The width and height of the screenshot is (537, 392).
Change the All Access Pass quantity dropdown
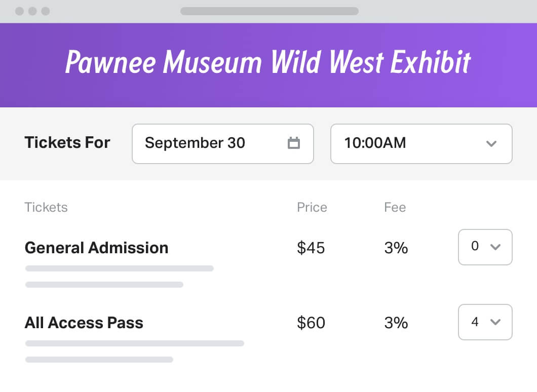click(x=484, y=323)
